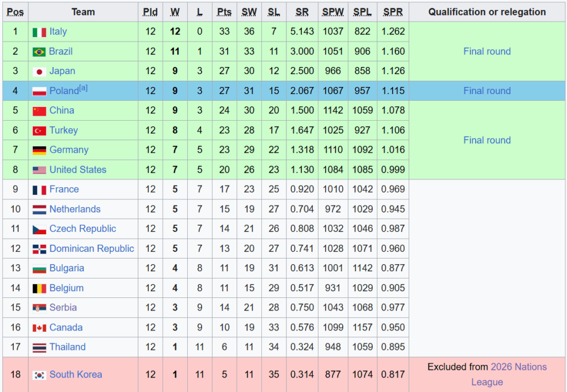Open the Canada team link

(66, 327)
